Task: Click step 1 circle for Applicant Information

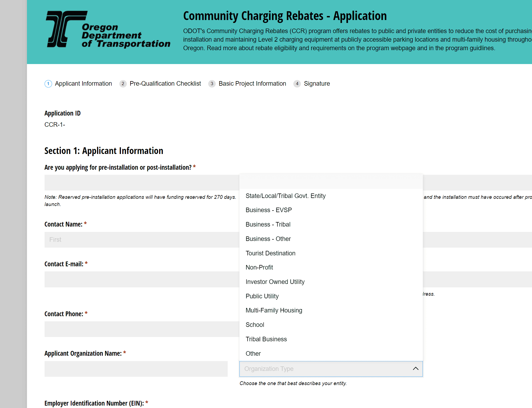Action: click(x=48, y=84)
